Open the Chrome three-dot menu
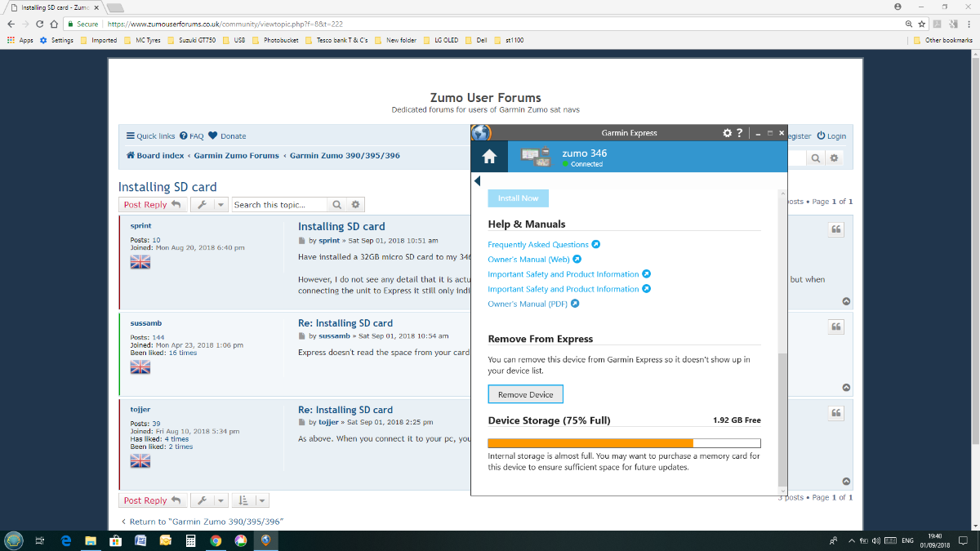This screenshot has width=980, height=551. 970,24
